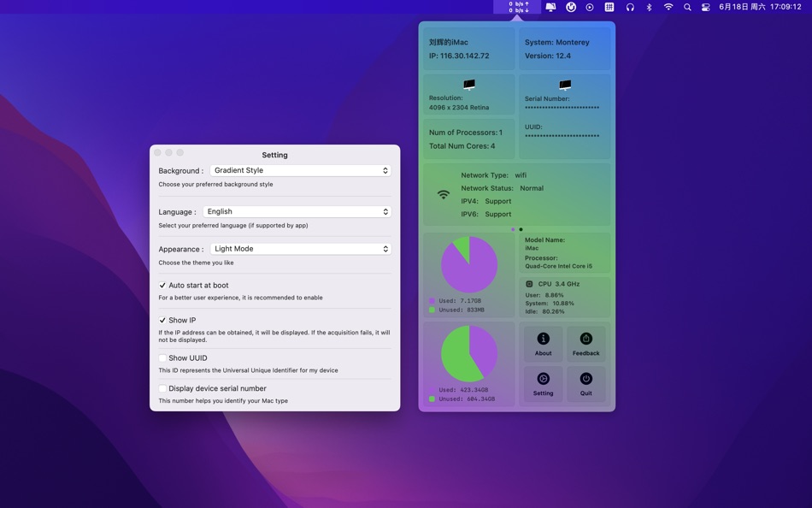Viewport: 812px width, 508px height.
Task: Enable Display device serial number checkbox
Action: point(162,388)
